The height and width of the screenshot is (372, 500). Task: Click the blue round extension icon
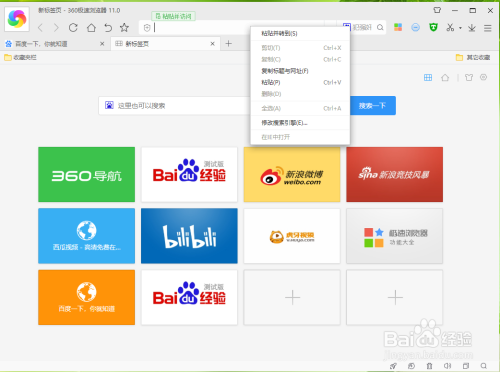tap(415, 27)
